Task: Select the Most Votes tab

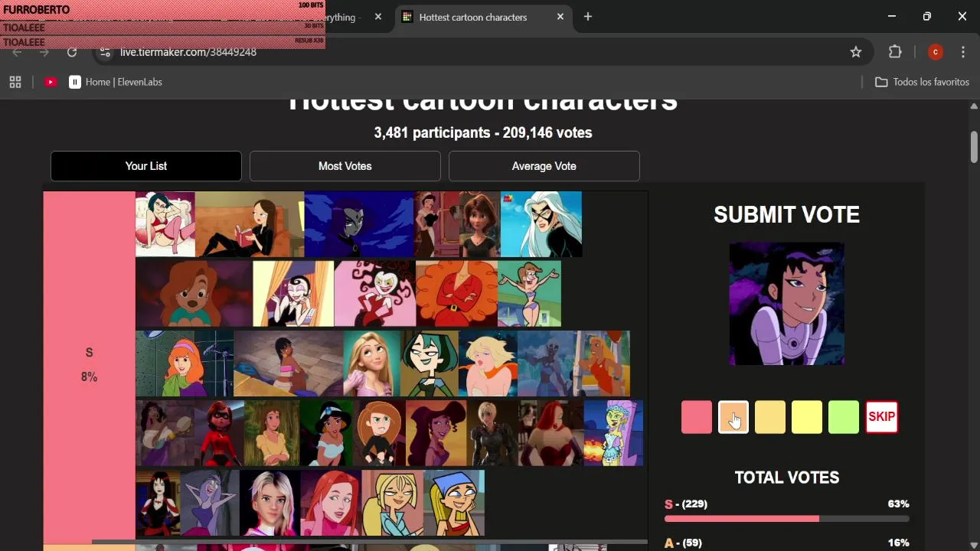Action: 345,166
